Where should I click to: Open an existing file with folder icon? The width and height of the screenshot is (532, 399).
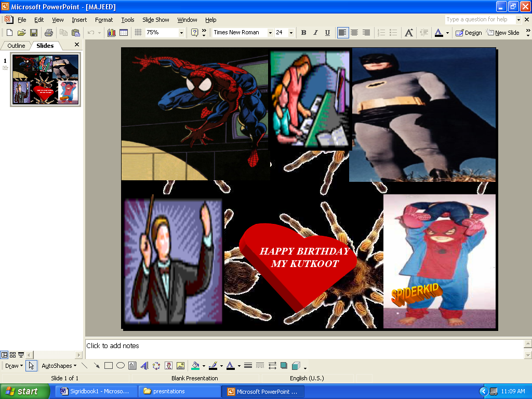pos(22,33)
